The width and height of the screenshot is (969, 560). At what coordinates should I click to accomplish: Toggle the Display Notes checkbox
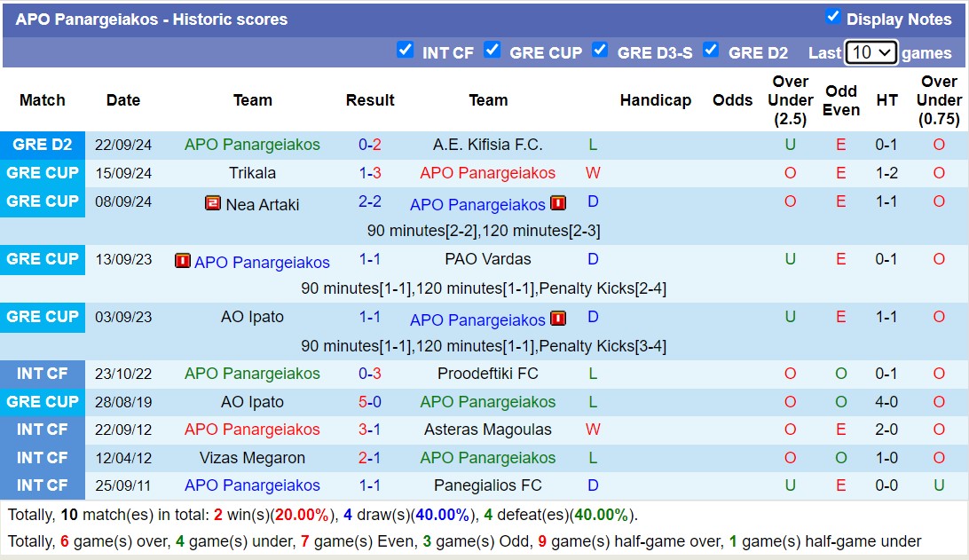tap(832, 17)
